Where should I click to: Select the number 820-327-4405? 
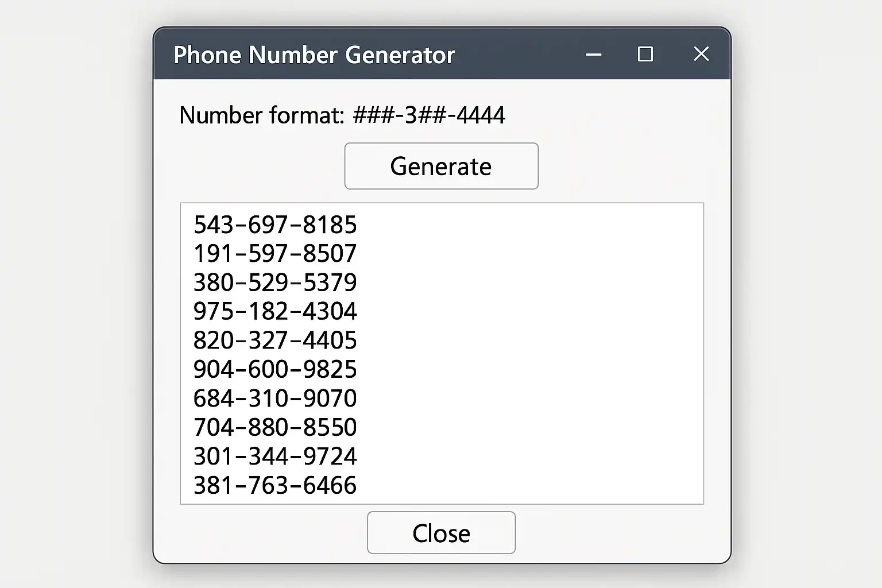pos(275,341)
